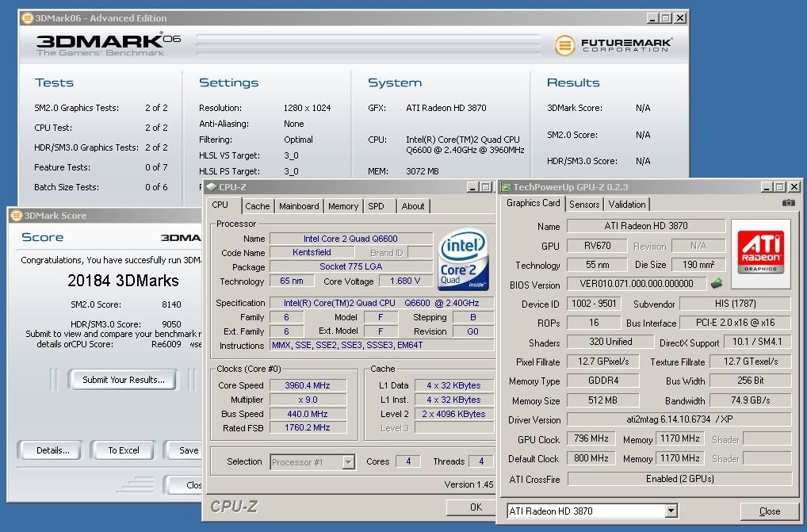
Task: Show the About tab in CPU-Z
Action: [x=413, y=206]
